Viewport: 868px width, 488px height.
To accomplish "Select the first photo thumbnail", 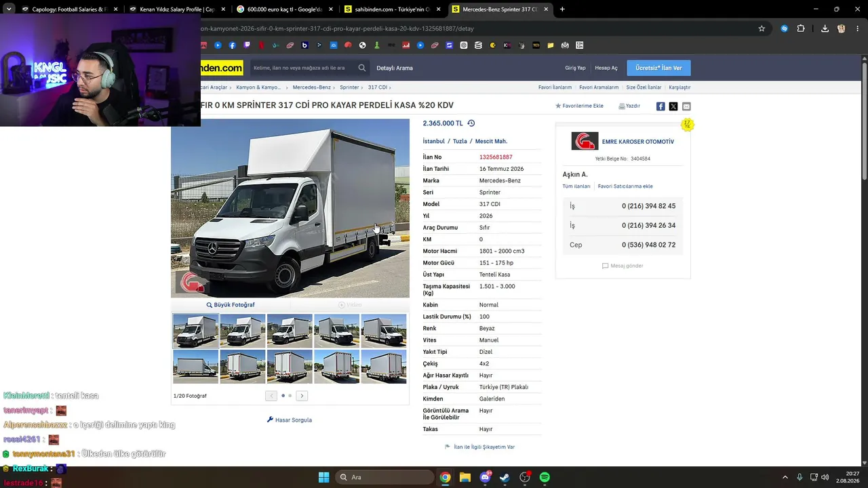I will (196, 331).
